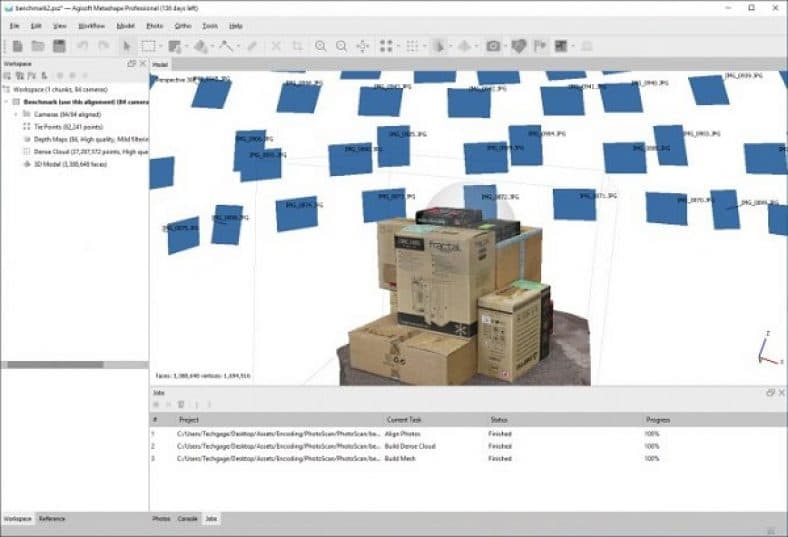Toggle the sparse point cloud display

386,46
